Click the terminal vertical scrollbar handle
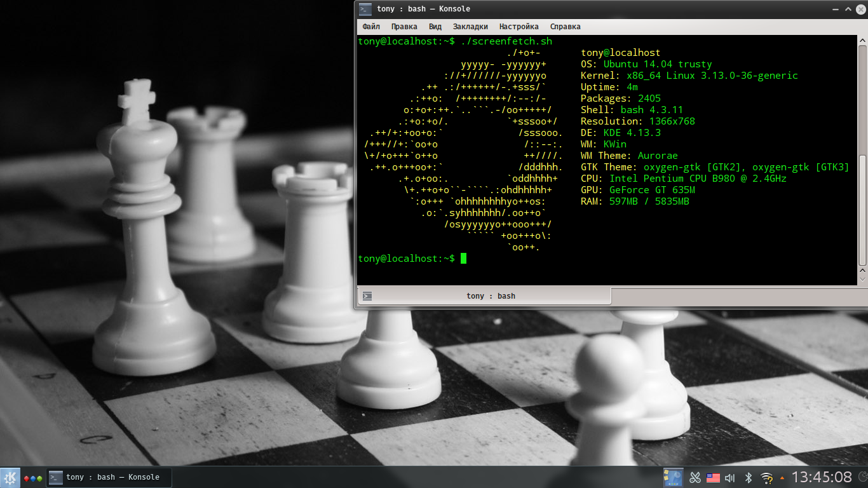Screen dimensions: 868x488 point(862,210)
